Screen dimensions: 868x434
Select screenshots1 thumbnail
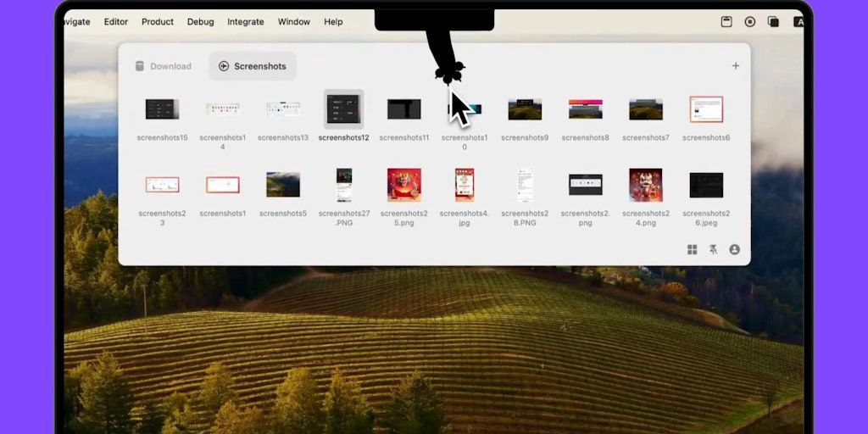[x=223, y=185]
